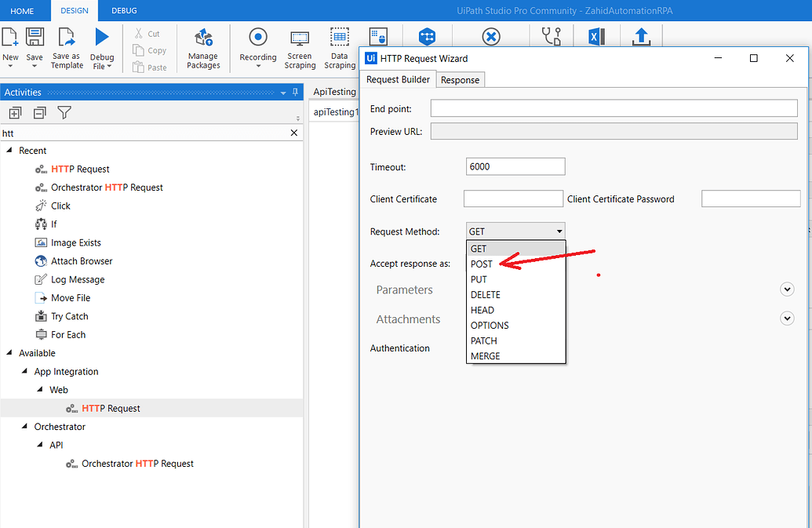Switch to the Response tab

click(460, 79)
